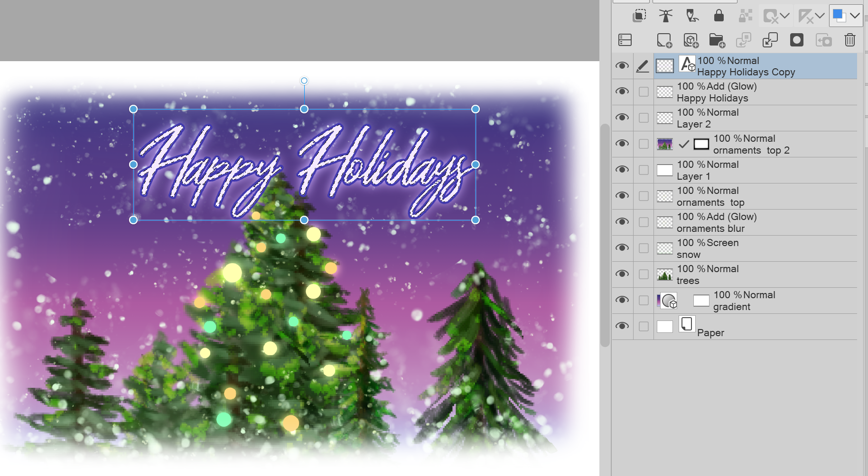This screenshot has height=476, width=868.
Task: Tick the checkbox beside ornaments top layer
Action: pyautogui.click(x=644, y=196)
